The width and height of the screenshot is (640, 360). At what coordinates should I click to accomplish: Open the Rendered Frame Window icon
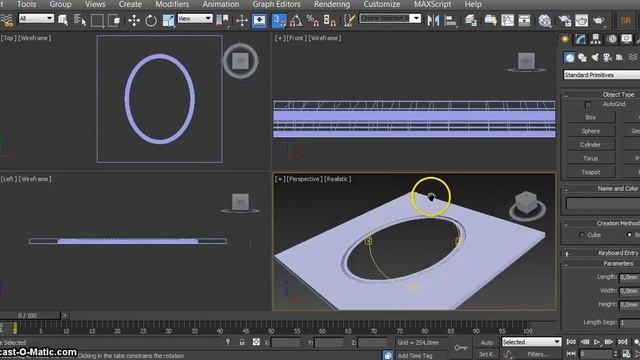point(582,20)
